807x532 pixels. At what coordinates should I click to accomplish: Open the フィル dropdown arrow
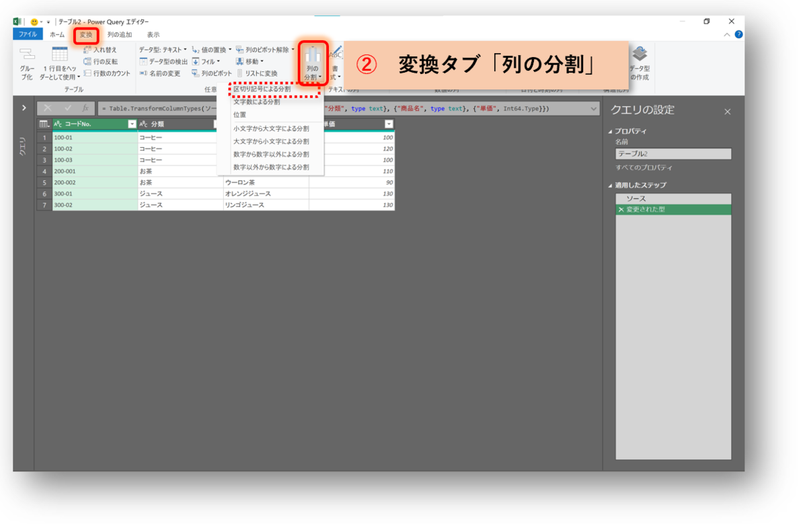218,61
